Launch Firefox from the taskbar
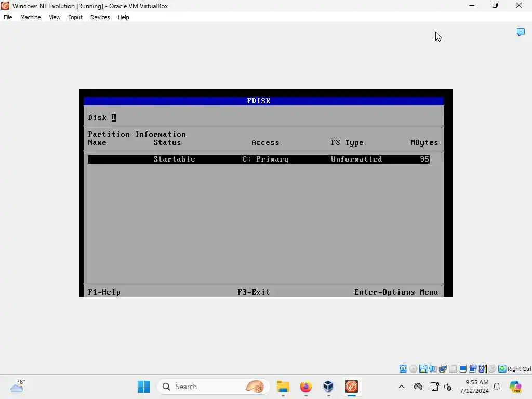The image size is (532, 399). pos(305,387)
